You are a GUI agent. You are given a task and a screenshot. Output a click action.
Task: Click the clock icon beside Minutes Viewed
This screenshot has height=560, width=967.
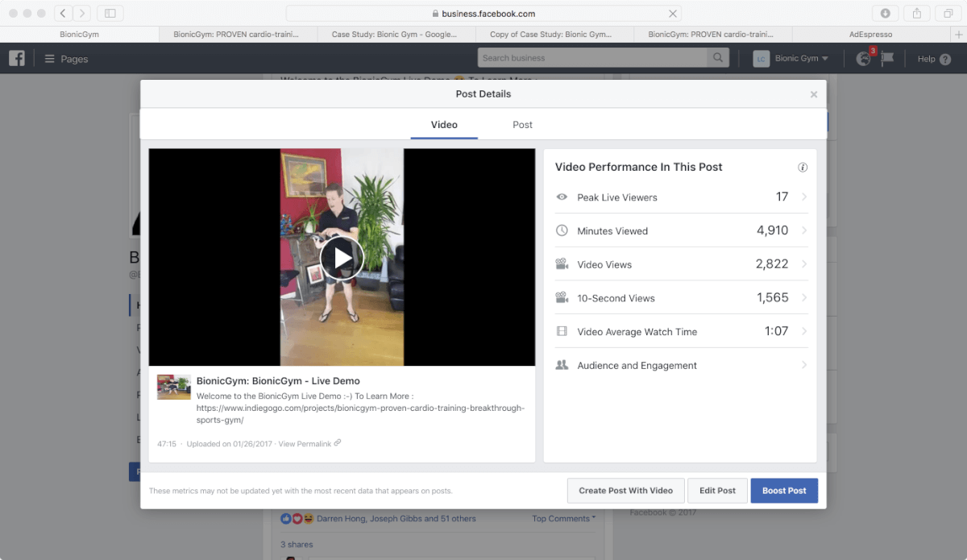coord(562,231)
